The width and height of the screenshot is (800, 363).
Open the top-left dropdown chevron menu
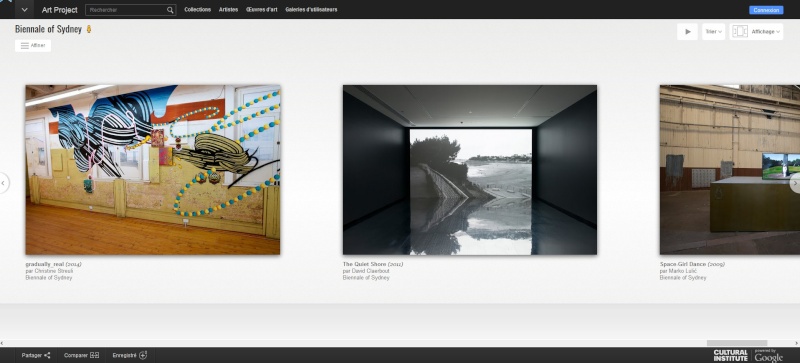[24, 9]
